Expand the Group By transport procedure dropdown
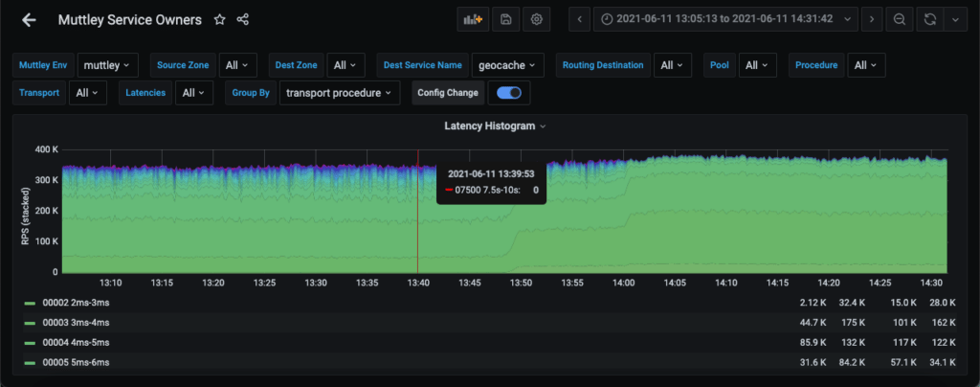980x387 pixels. coord(340,93)
